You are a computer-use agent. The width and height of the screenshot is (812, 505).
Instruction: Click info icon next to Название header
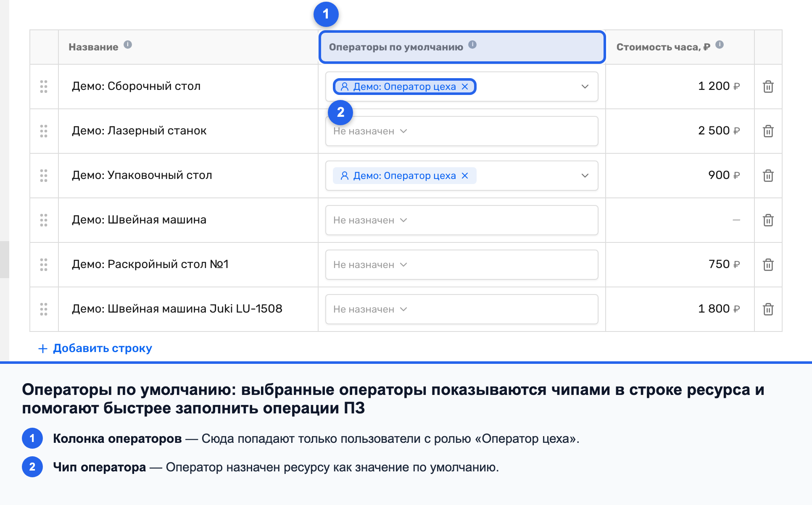click(128, 45)
